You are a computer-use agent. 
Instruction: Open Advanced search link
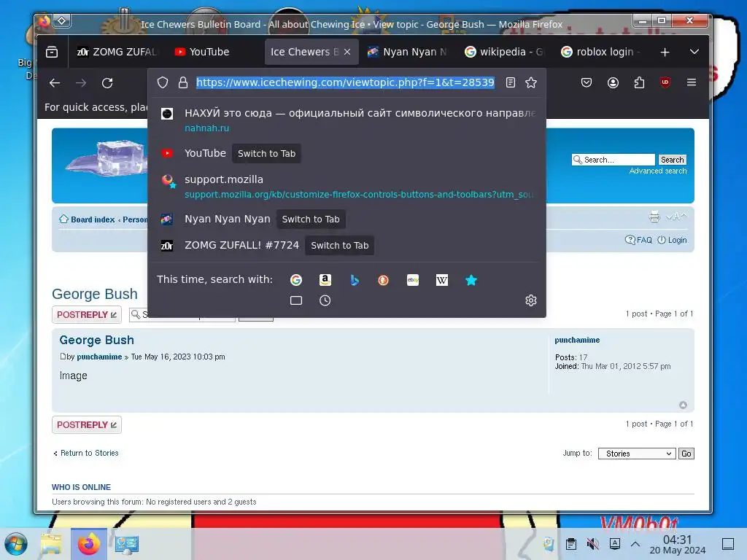658,171
